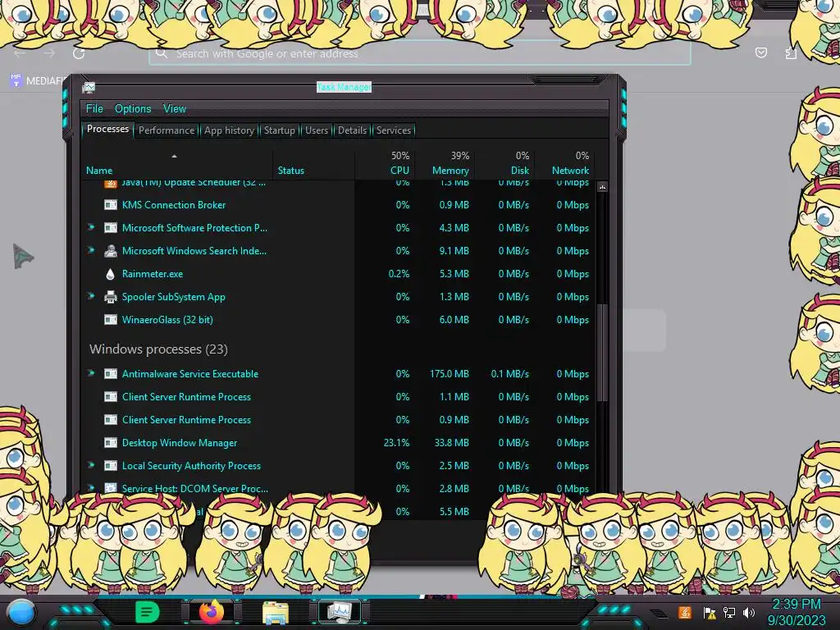Open Firefox from the taskbar

click(x=212, y=612)
